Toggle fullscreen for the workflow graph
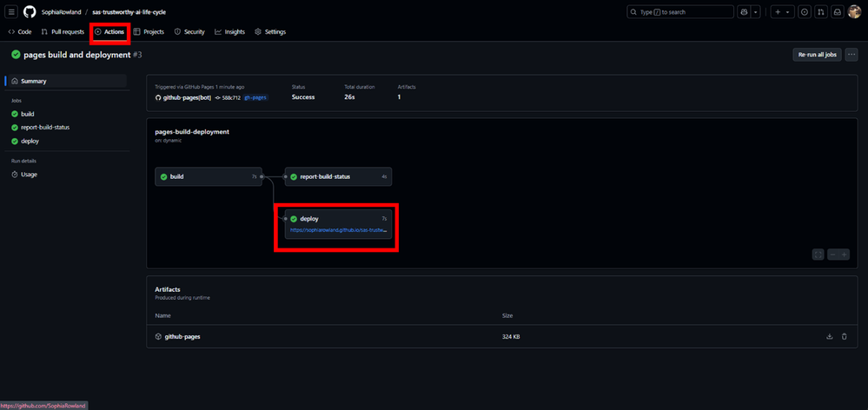The width and height of the screenshot is (868, 410). tap(818, 255)
